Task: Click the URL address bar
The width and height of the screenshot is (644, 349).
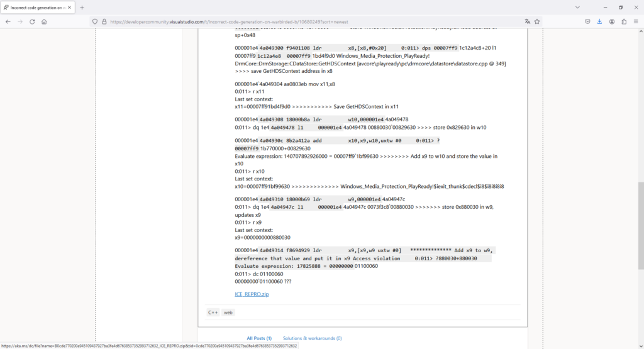Action: pos(314,21)
